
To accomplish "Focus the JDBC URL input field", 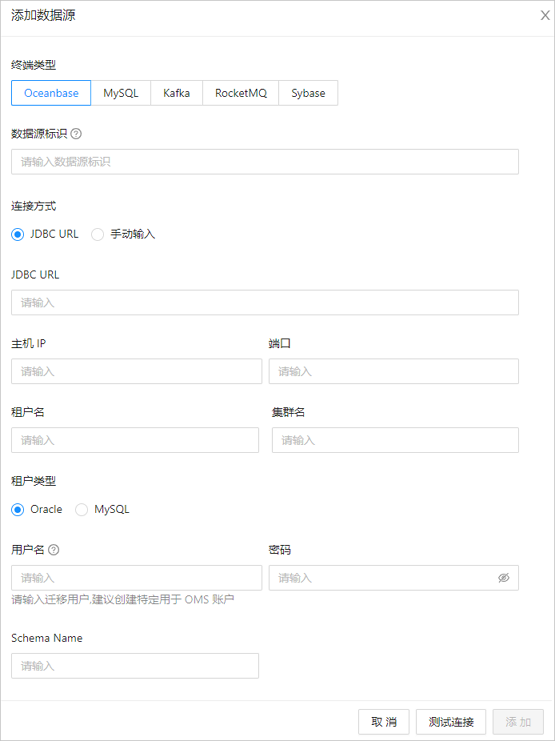I will tap(265, 302).
